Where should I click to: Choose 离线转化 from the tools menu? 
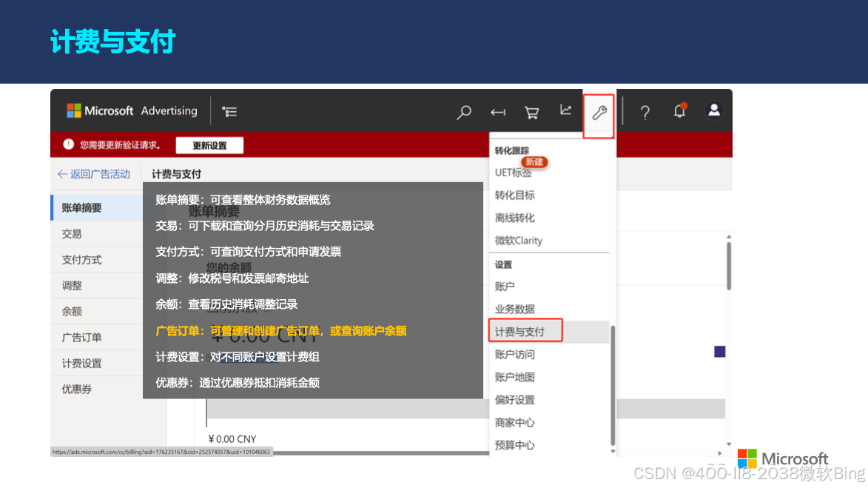pos(515,218)
